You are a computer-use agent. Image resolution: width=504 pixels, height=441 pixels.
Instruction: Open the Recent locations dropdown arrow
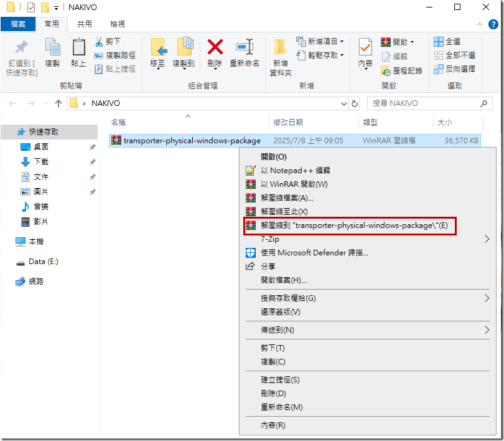tap(45, 103)
